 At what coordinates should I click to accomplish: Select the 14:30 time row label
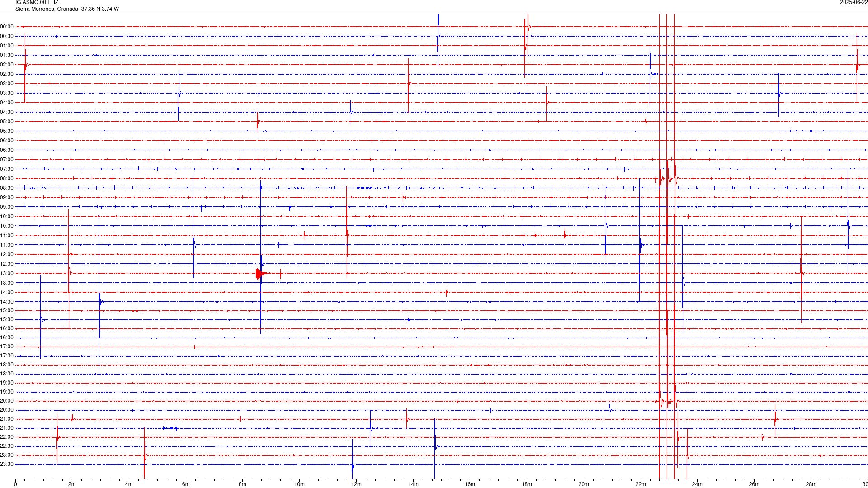click(x=7, y=302)
